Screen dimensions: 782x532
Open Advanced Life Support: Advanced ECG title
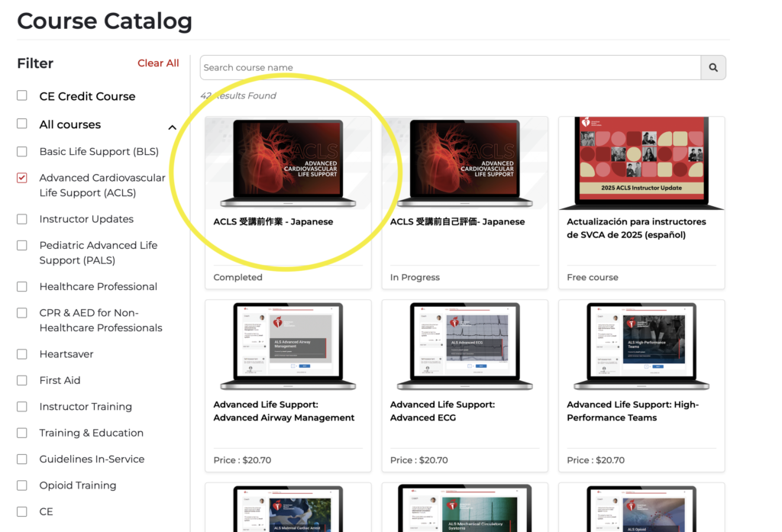(x=442, y=411)
